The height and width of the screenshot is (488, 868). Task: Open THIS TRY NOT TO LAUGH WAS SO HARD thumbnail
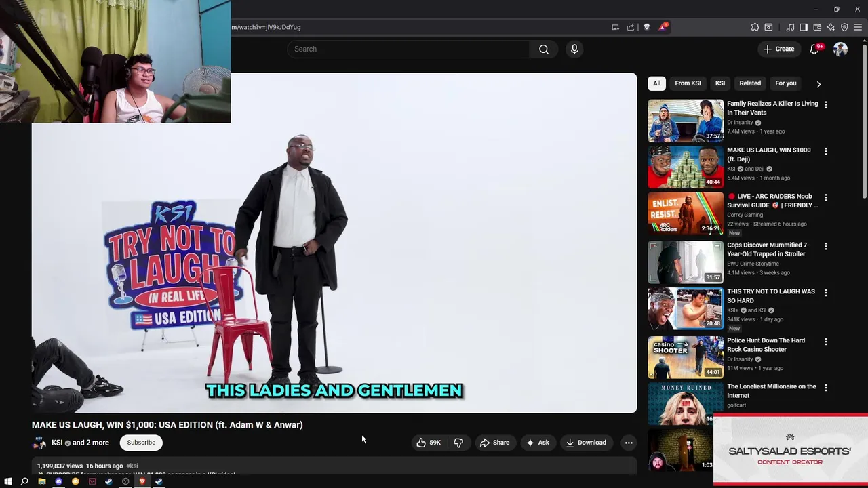pyautogui.click(x=686, y=308)
